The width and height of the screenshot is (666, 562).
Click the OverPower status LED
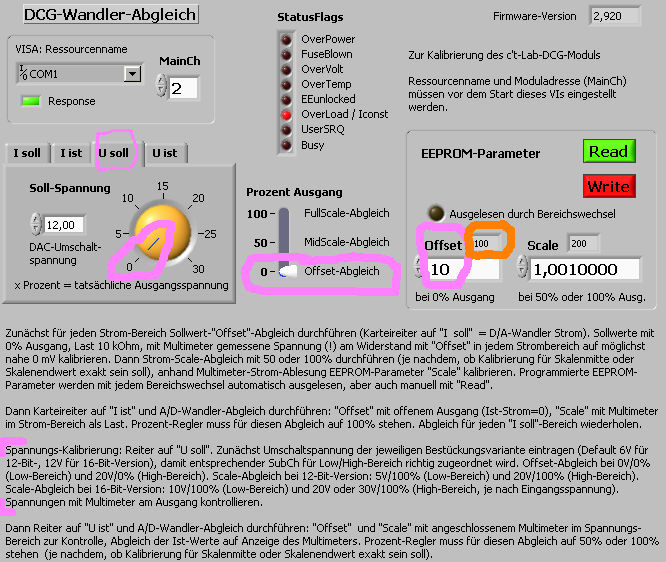(x=288, y=39)
